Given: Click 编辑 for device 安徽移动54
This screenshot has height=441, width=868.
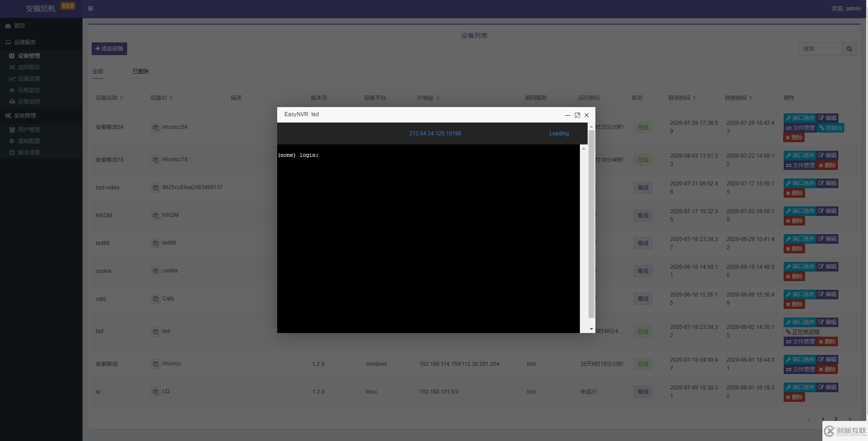Looking at the screenshot, I should click(x=827, y=118).
